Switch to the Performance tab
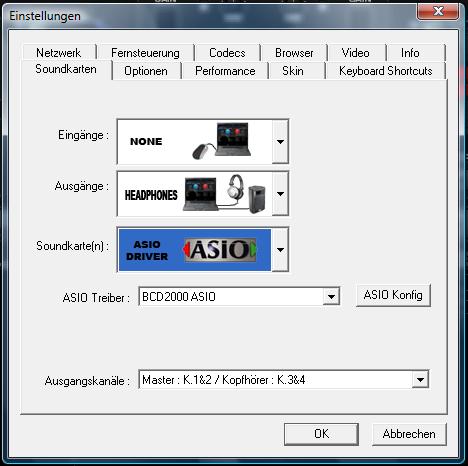Viewport: 468px width, 466px height. point(225,71)
